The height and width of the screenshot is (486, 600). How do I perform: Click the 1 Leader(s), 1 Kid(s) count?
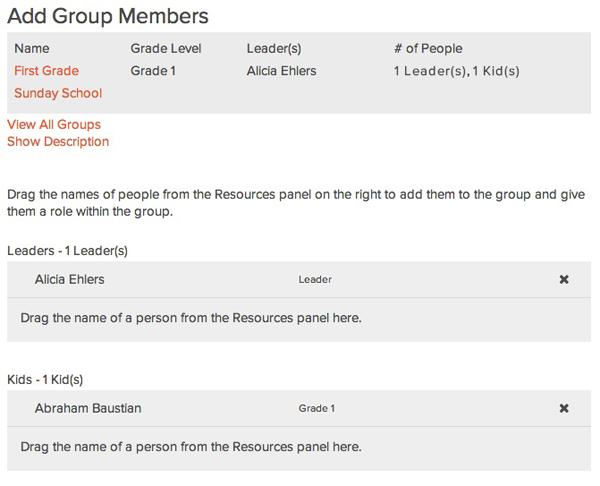point(457,71)
